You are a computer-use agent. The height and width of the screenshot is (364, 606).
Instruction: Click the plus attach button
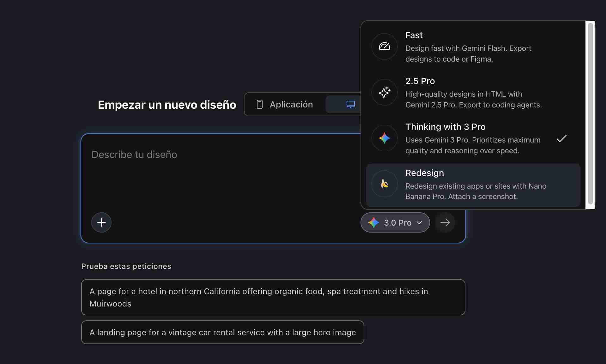pos(101,222)
